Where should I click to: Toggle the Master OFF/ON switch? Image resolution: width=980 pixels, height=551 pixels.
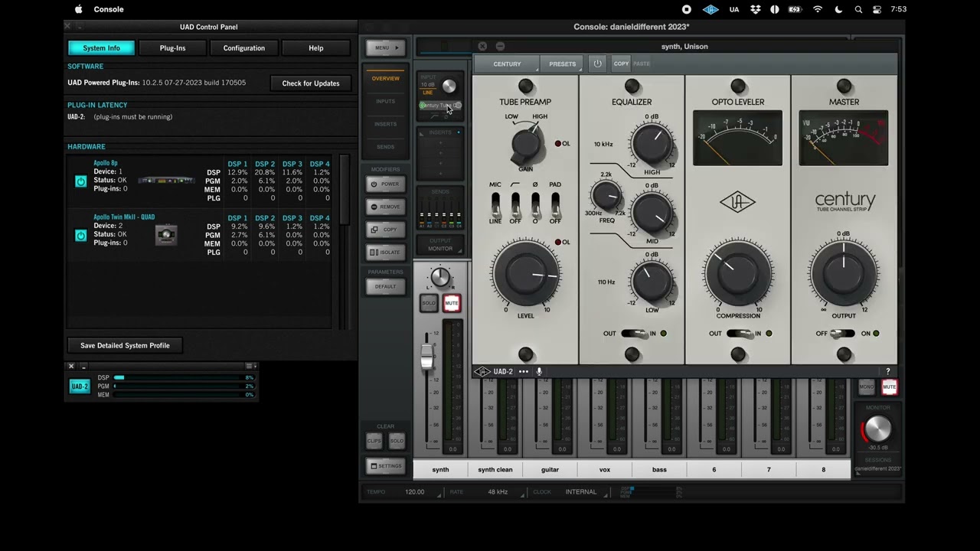(844, 334)
